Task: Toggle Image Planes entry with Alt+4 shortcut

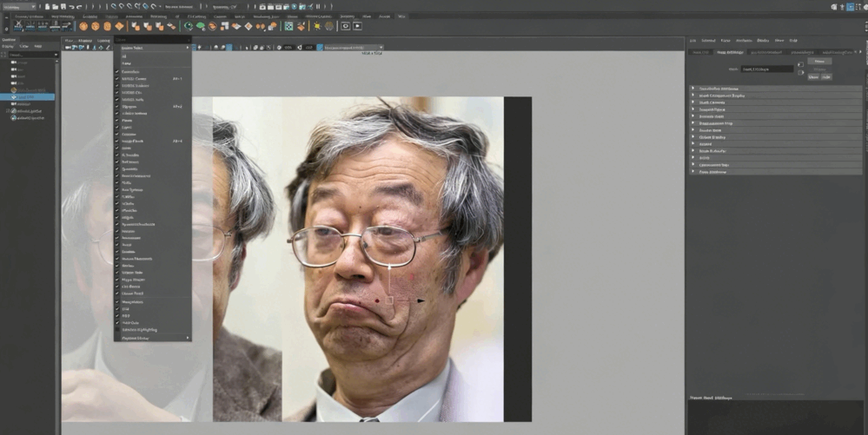Action: (152, 142)
